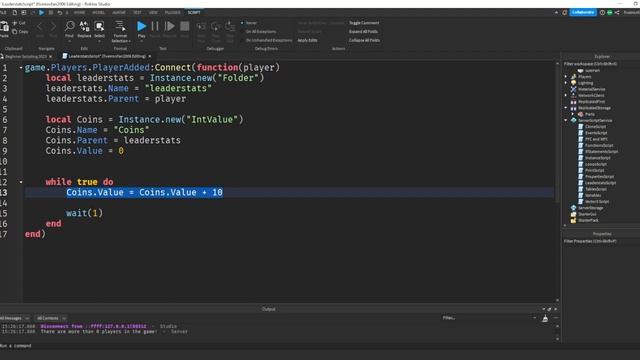Click the New file icon in quick access bar

[14, 13]
